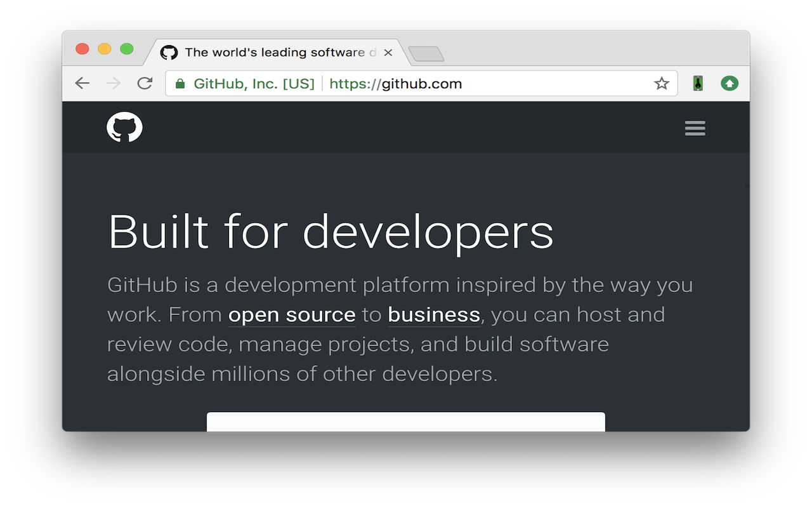Click the green padlock security icon
The image size is (812, 508).
pos(180,84)
